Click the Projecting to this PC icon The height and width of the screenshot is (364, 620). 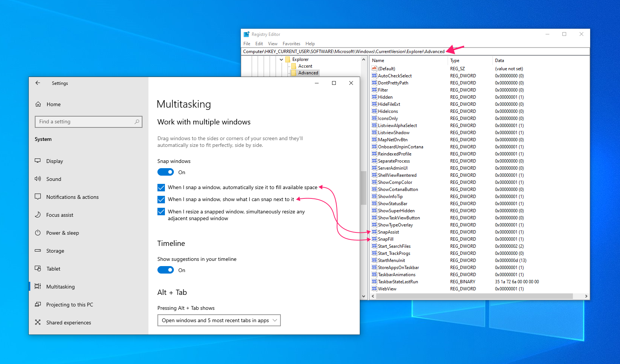[x=38, y=304]
